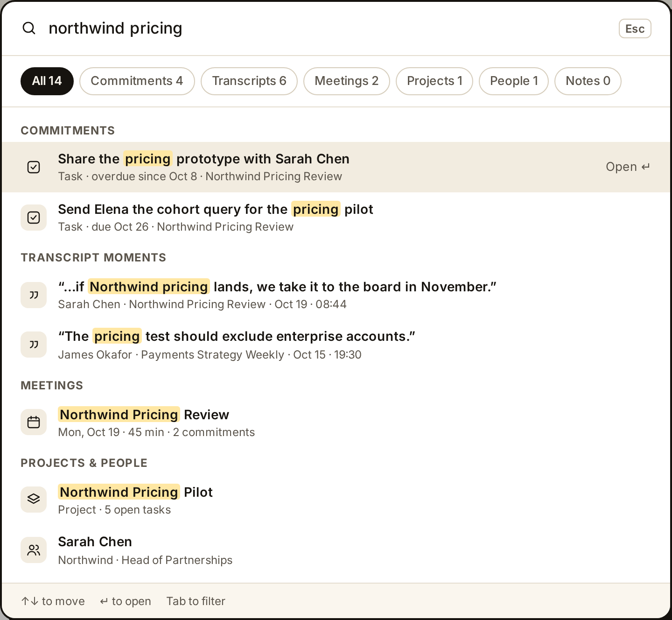Show only Meetings 2 results
This screenshot has width=672, height=620.
tap(346, 81)
